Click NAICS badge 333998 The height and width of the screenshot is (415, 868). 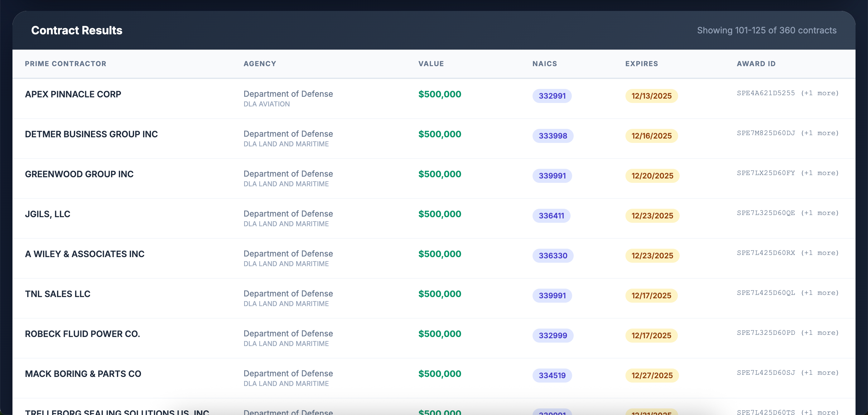click(x=552, y=136)
